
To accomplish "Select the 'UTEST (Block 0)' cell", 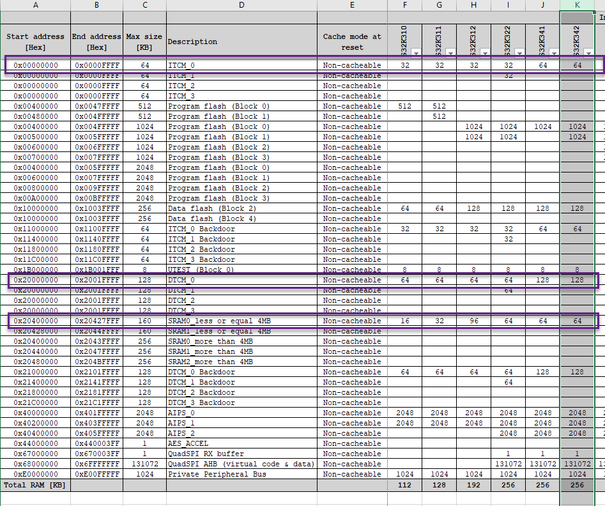I will pyautogui.click(x=242, y=269).
